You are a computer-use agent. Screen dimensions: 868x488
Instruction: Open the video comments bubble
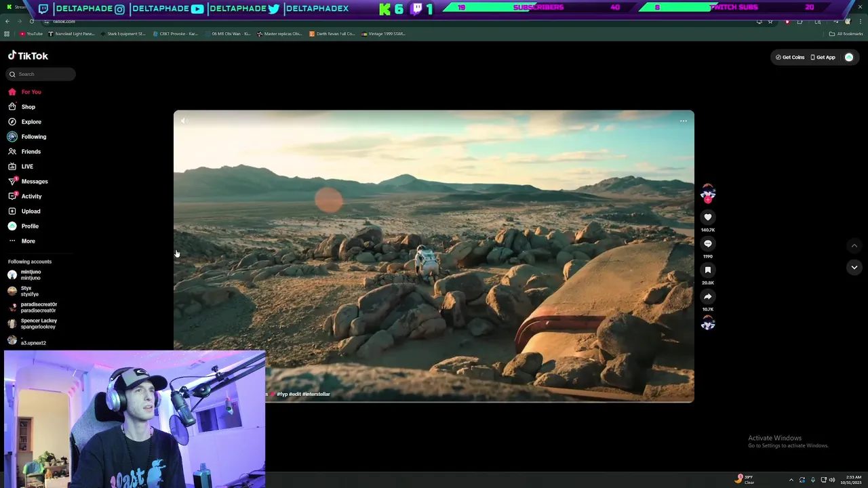point(707,243)
